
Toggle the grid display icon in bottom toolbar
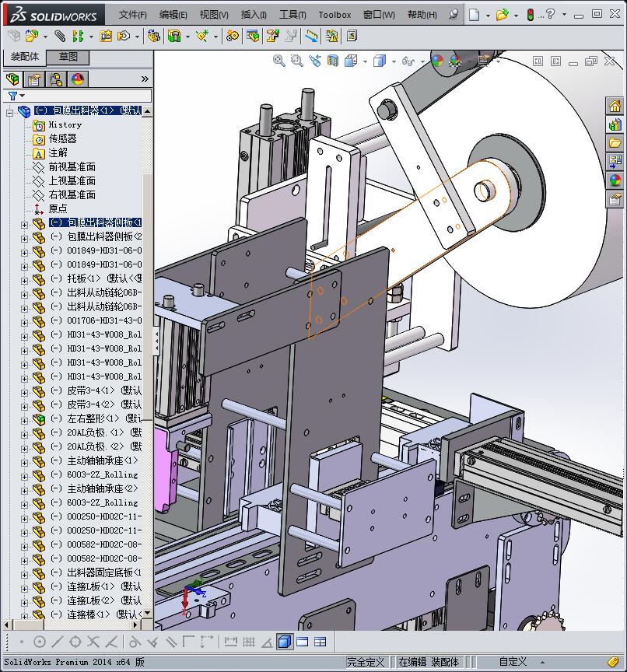tap(249, 642)
